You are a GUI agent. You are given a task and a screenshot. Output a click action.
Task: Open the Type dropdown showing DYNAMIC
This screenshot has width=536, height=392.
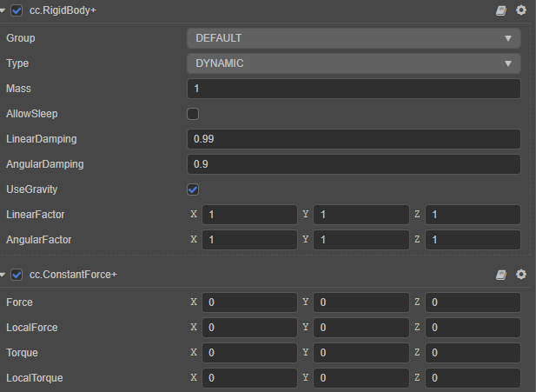point(354,63)
